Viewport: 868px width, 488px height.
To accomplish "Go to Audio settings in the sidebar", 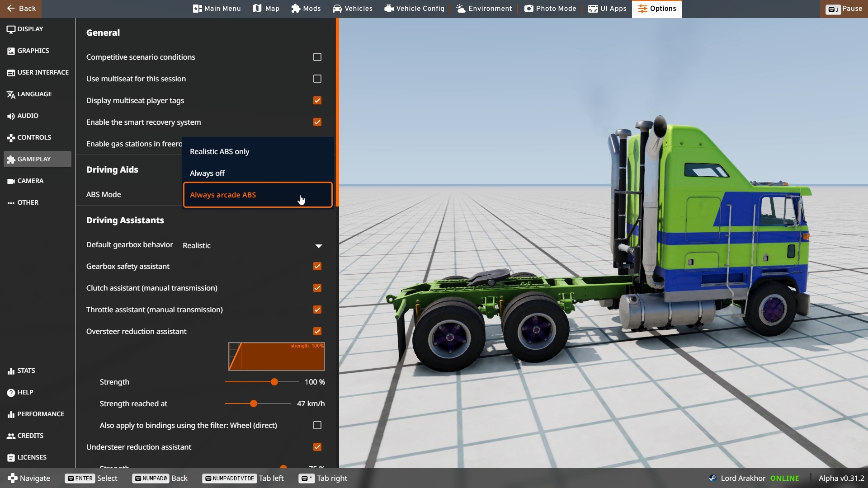I will pyautogui.click(x=28, y=116).
